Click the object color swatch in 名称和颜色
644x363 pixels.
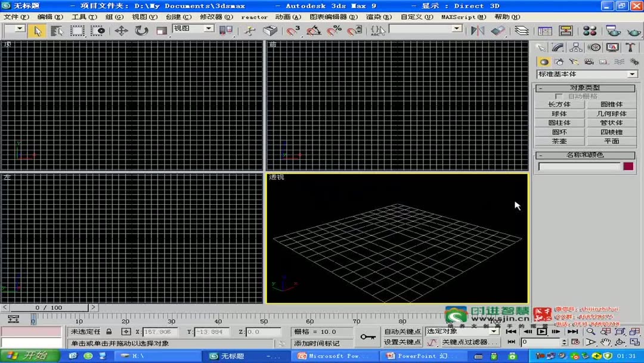[629, 165]
